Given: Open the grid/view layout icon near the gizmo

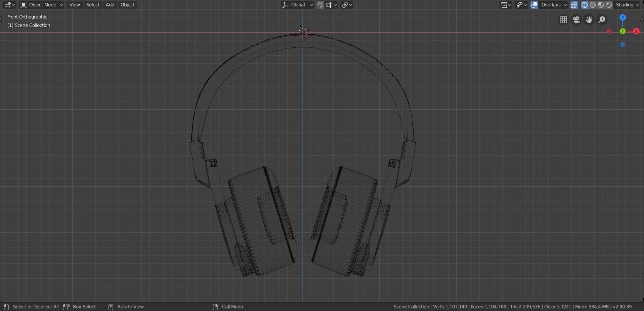Looking at the screenshot, I should point(563,20).
